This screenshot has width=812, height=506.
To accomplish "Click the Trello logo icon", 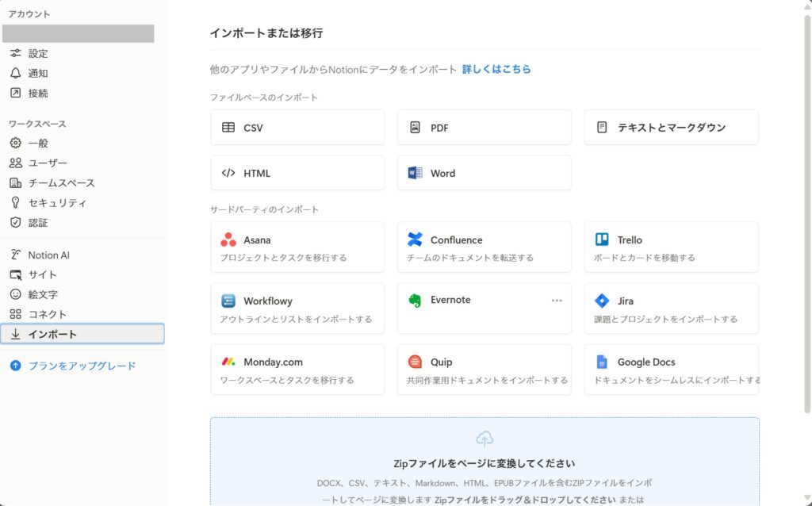I will tap(602, 240).
